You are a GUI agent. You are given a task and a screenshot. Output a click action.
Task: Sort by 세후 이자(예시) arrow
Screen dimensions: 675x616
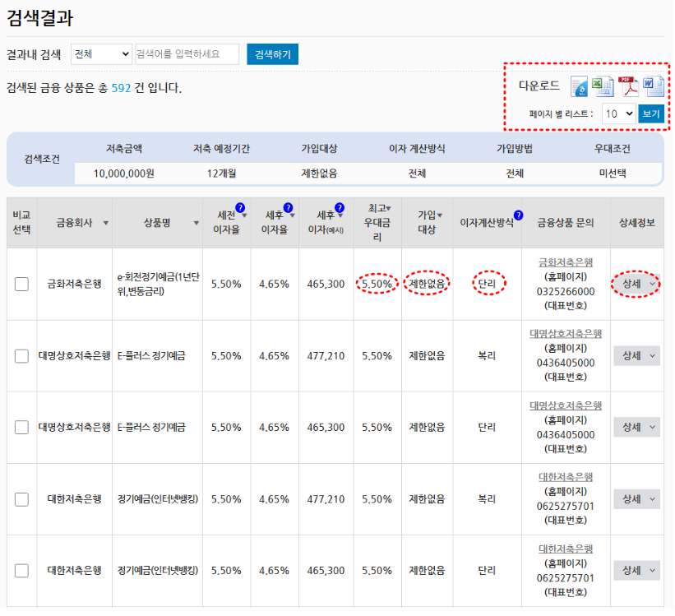(340, 215)
